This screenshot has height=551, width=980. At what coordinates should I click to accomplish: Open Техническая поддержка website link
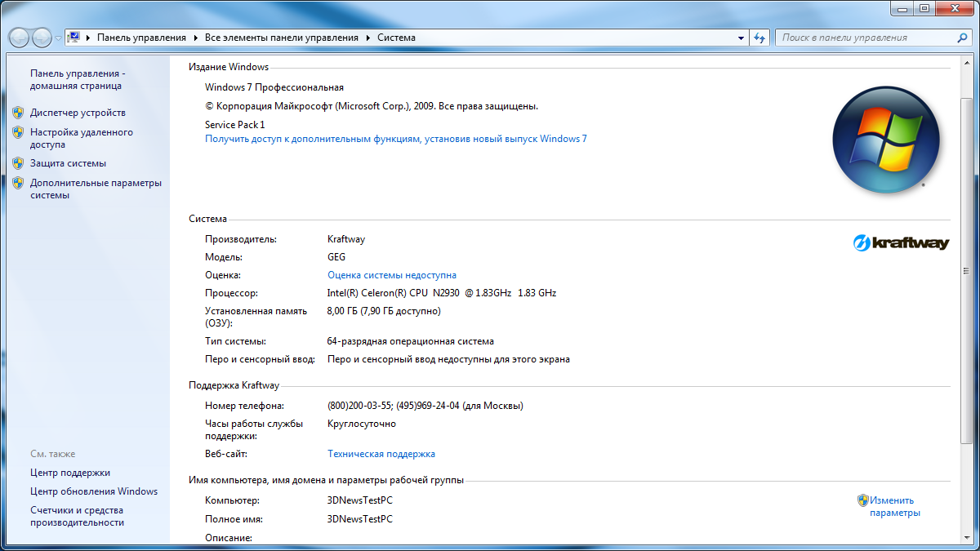point(381,454)
